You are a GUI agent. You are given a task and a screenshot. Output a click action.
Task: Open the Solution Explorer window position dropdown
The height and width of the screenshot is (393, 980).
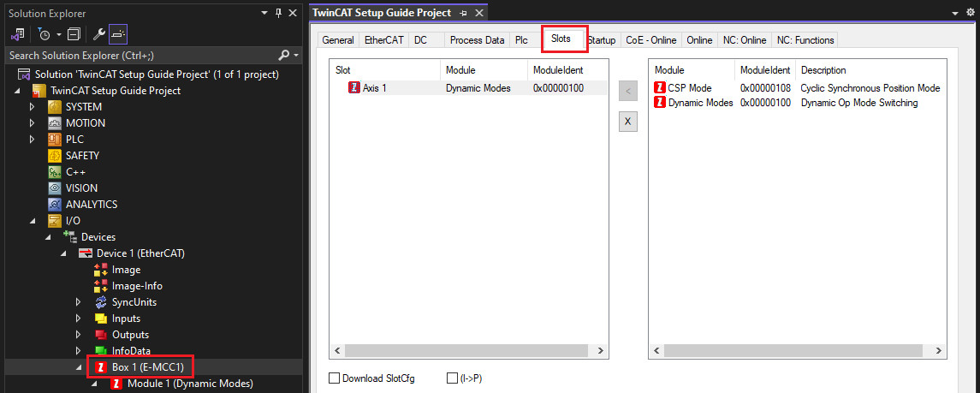pyautogui.click(x=264, y=13)
